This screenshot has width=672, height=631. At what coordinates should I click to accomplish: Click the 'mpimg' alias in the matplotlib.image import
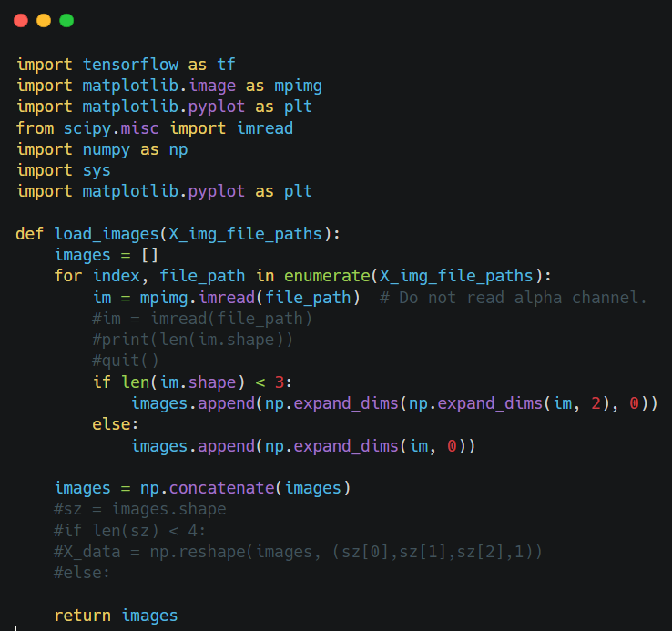[298, 87]
